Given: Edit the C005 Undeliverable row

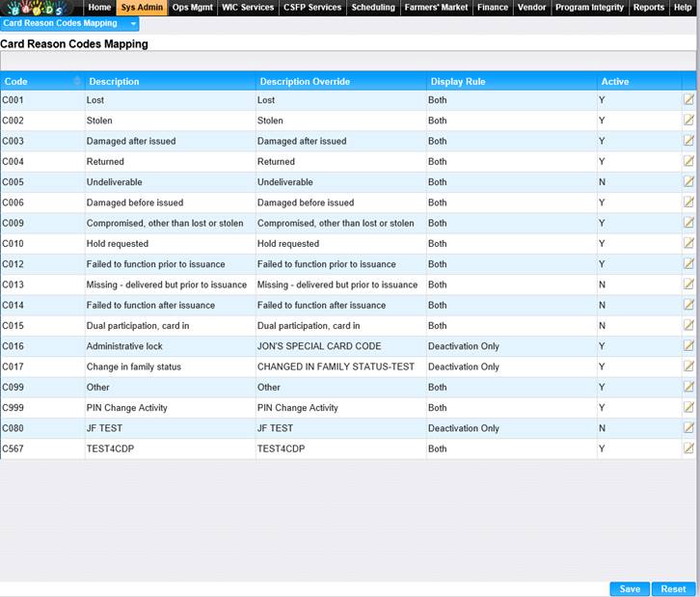Looking at the screenshot, I should [x=688, y=181].
